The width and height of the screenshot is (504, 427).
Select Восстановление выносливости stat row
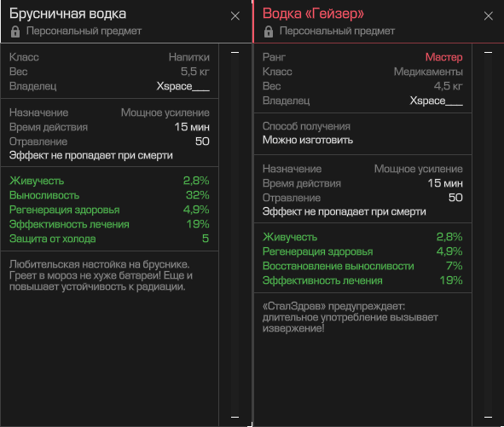pyautogui.click(x=362, y=266)
